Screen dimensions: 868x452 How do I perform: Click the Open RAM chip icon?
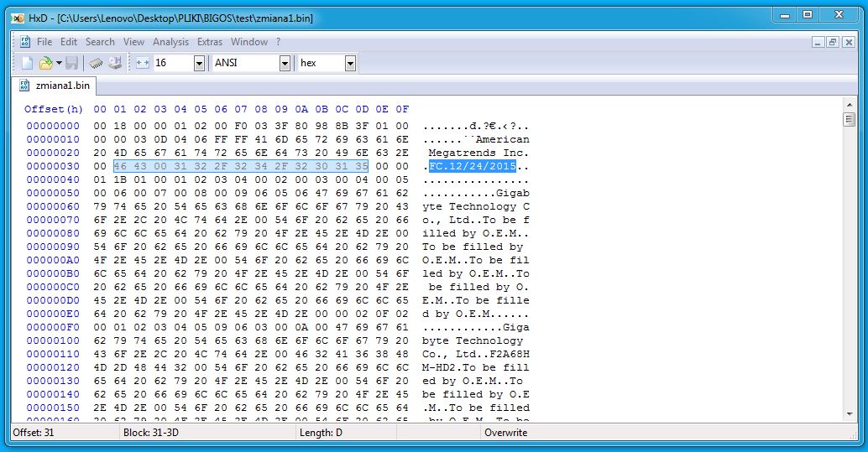tap(96, 63)
